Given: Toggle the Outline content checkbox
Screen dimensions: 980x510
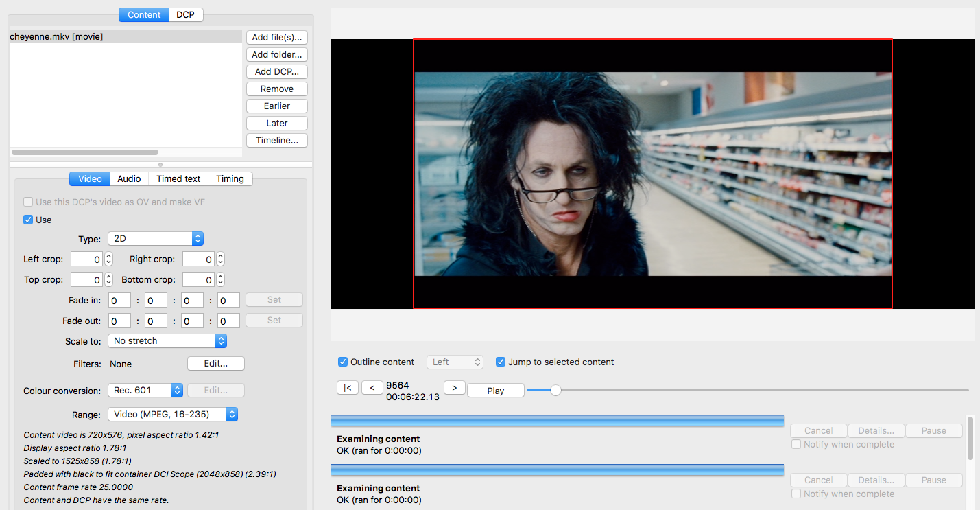Looking at the screenshot, I should [343, 362].
